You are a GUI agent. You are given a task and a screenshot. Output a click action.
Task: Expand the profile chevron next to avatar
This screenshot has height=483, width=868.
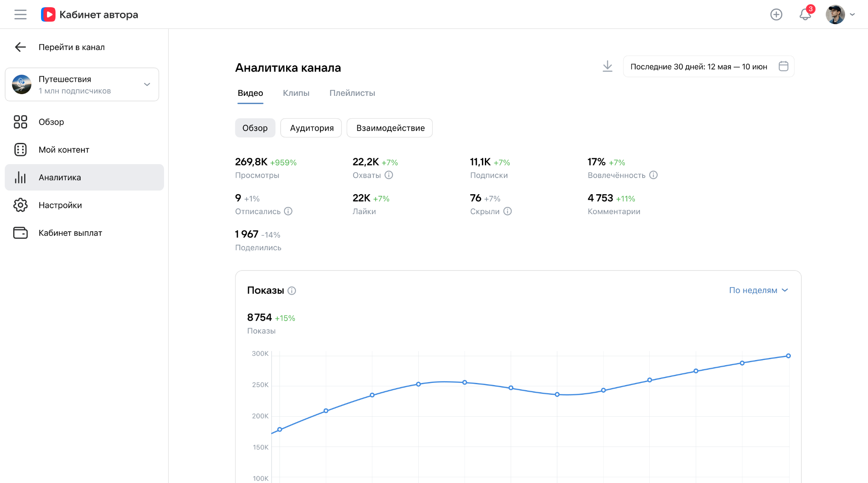coord(852,14)
